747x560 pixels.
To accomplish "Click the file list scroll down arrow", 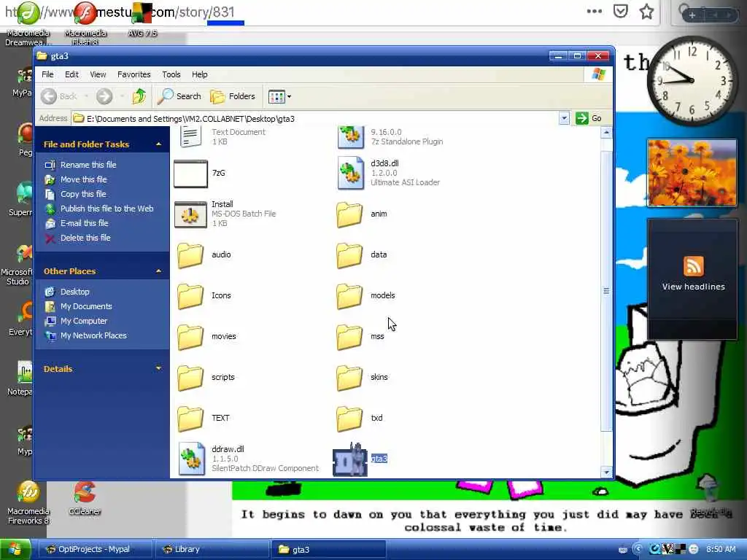I will [606, 472].
